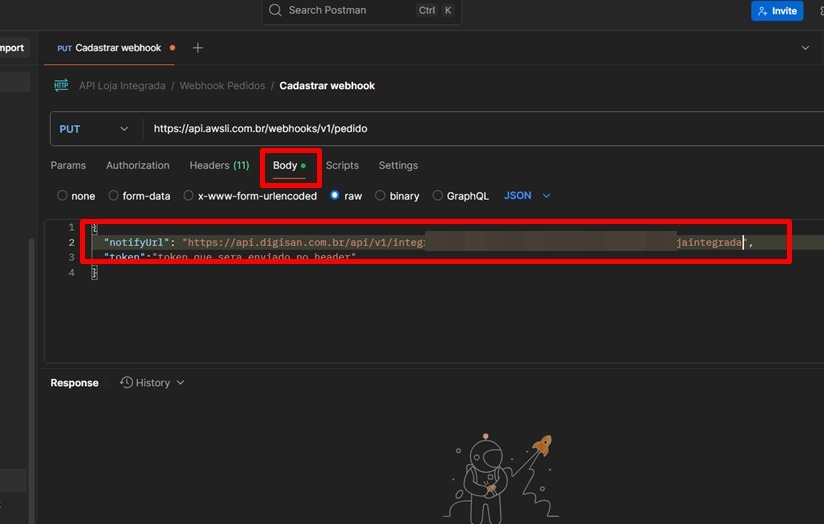Click the Response label
The image size is (824, 524).
click(x=74, y=383)
